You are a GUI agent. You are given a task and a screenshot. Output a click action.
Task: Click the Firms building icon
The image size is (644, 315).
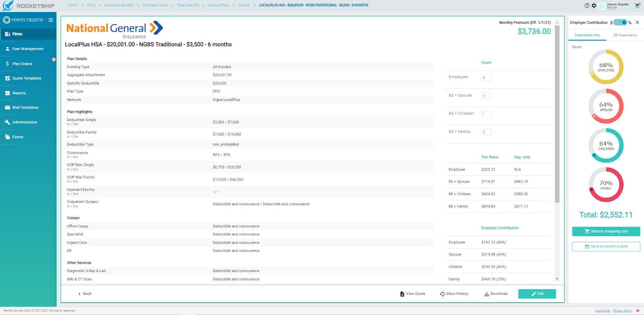click(7, 34)
